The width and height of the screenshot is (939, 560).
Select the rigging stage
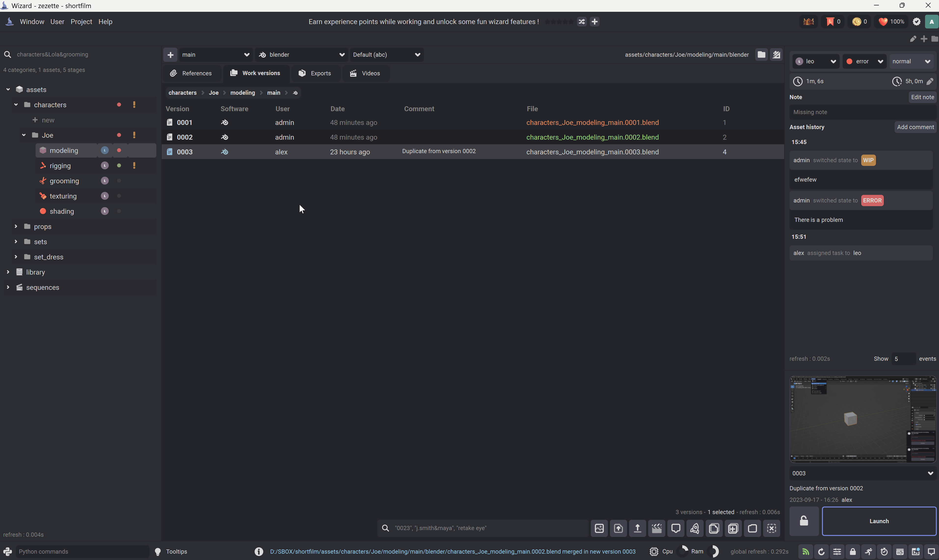pos(60,166)
